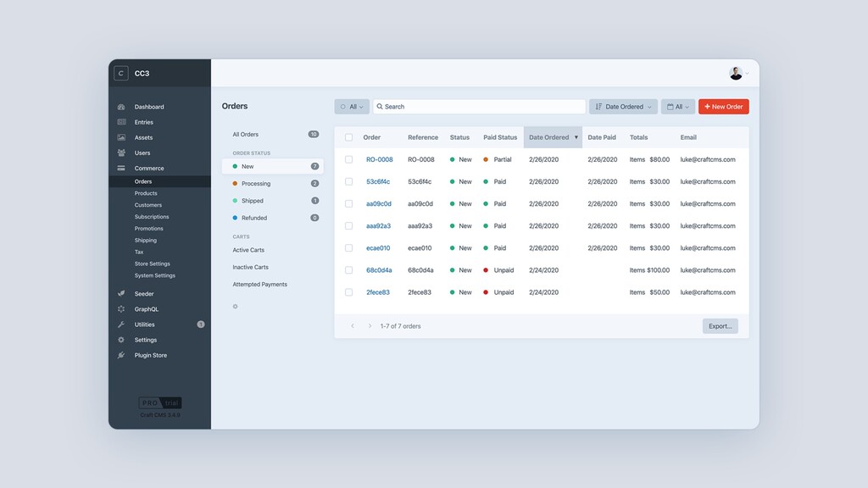Click the Seeder leaf icon
The height and width of the screenshot is (488, 868).
pyautogui.click(x=121, y=293)
